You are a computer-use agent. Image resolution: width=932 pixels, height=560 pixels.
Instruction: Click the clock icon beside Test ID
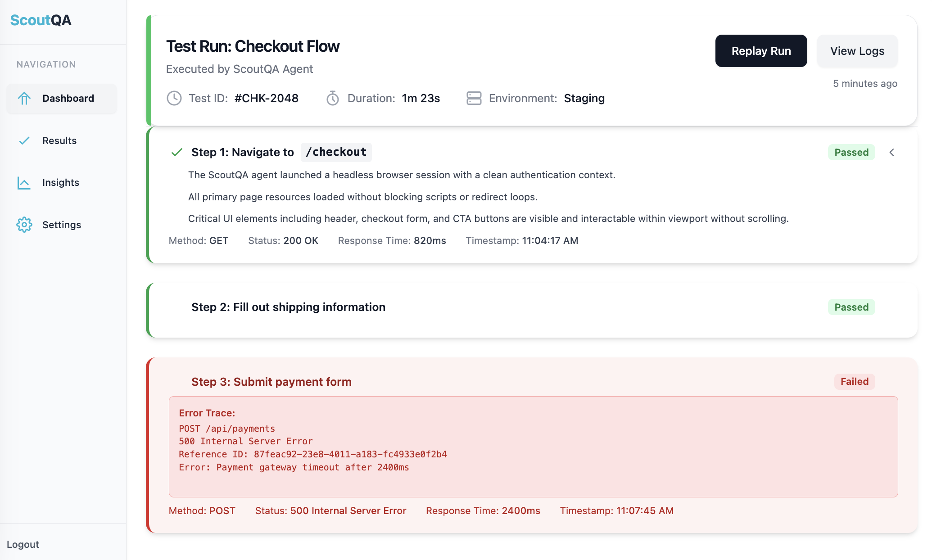[174, 98]
